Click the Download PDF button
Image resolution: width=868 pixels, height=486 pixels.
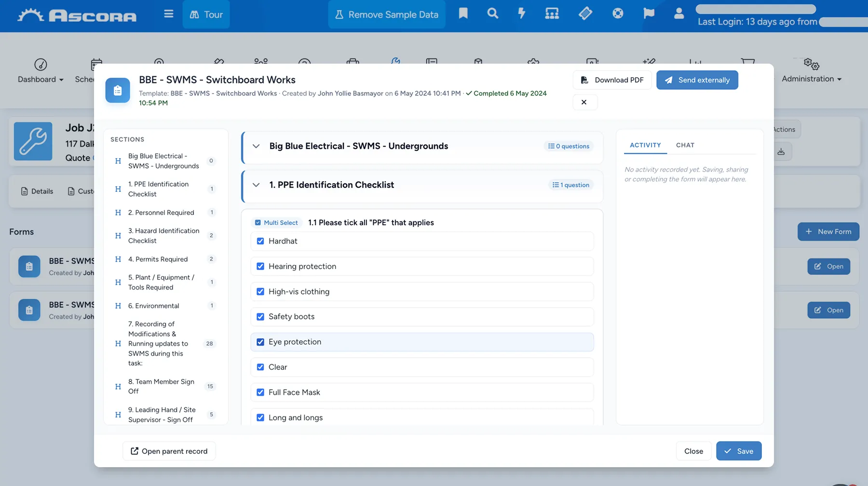tap(612, 80)
